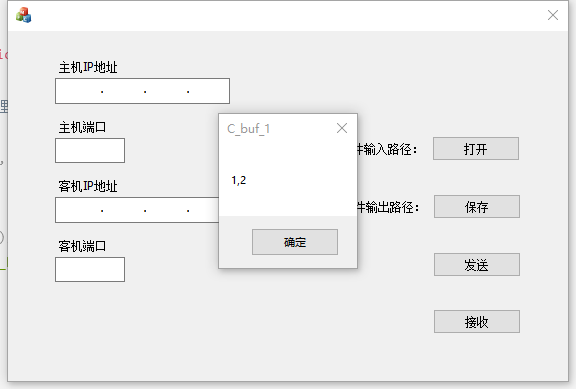Click into the 客机端口 input box
Image resolution: width=576 pixels, height=389 pixels.
tap(90, 270)
